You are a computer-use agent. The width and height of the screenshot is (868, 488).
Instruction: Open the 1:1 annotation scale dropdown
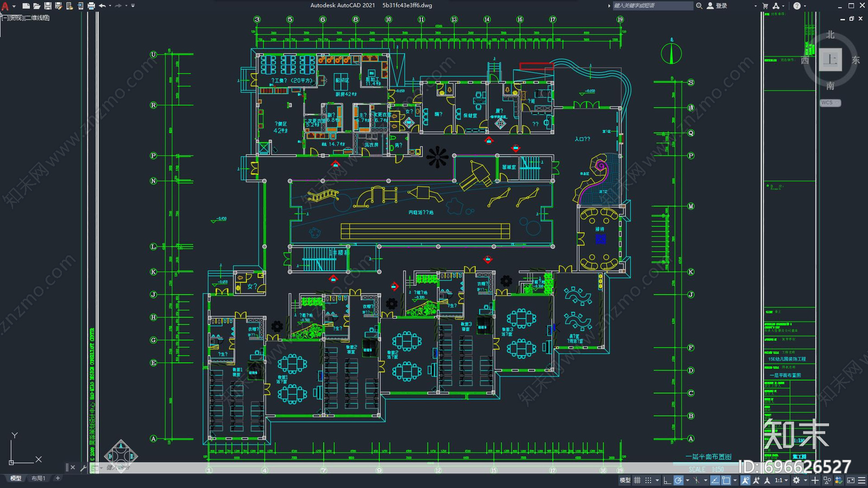tap(782, 480)
